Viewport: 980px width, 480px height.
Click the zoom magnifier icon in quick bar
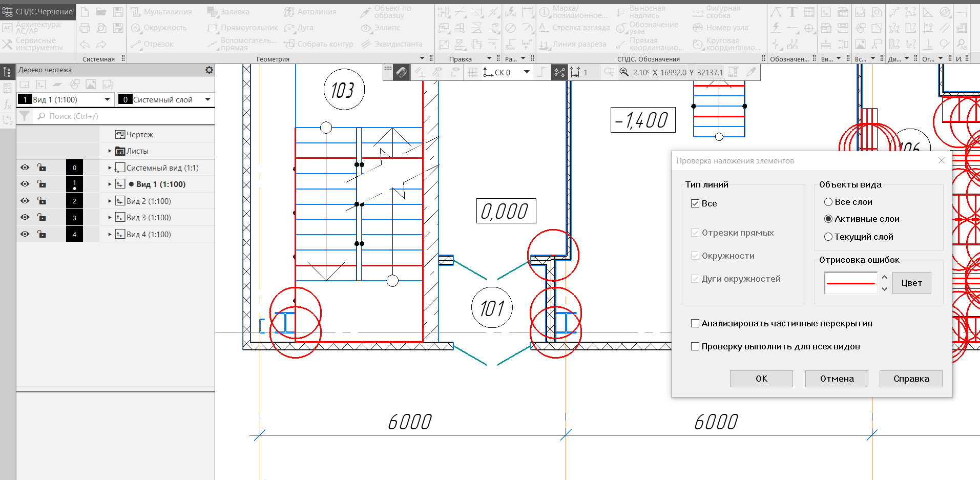624,73
